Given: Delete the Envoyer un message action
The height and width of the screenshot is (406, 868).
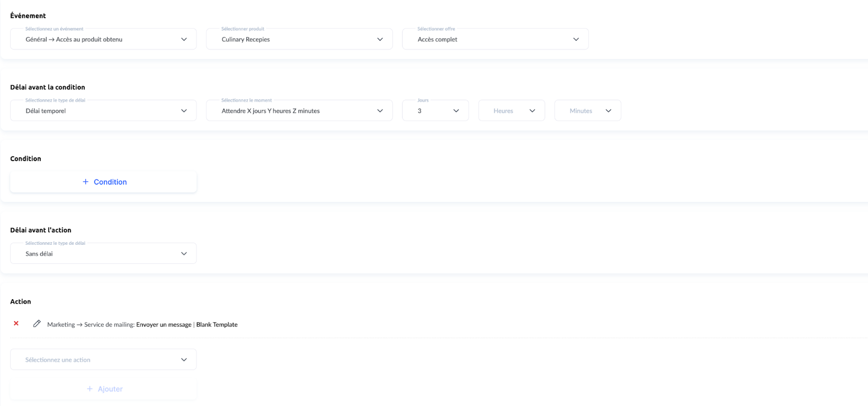Looking at the screenshot, I should (x=16, y=323).
